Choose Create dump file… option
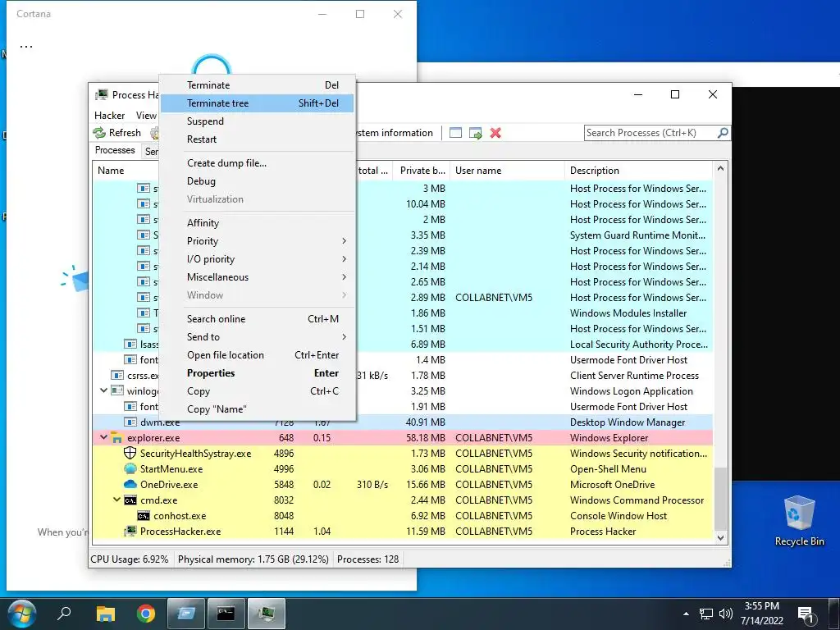 pyautogui.click(x=257, y=163)
